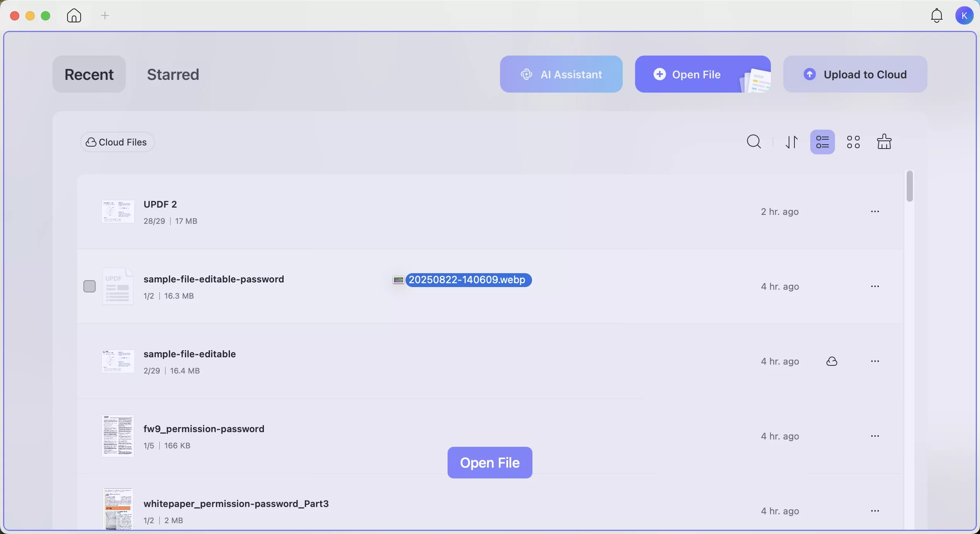Open a new tab with plus icon
Screen dimensions: 980x534
105,16
